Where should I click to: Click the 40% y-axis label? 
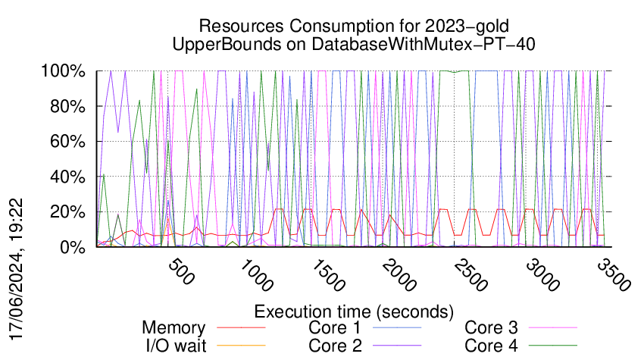tap(67, 177)
